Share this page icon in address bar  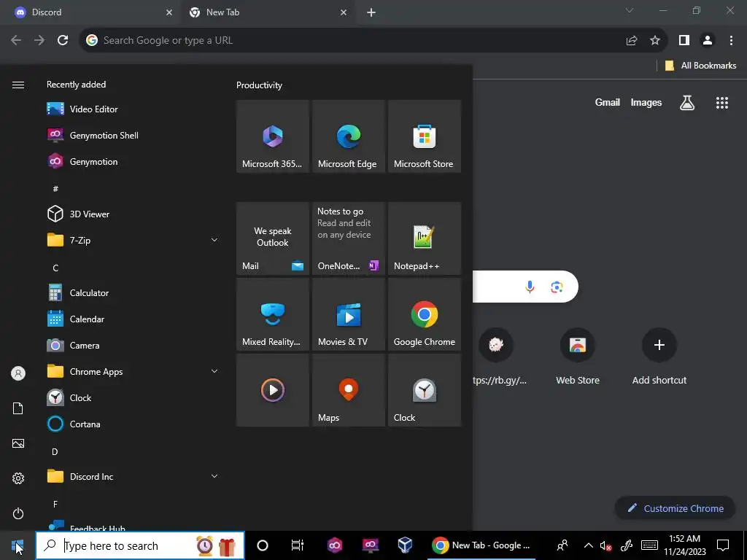pos(632,41)
